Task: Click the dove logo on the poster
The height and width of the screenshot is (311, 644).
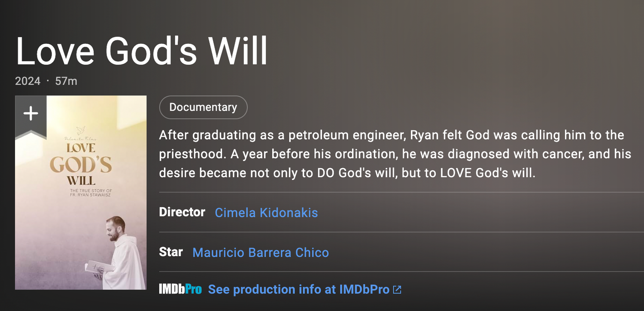Action: [81, 130]
